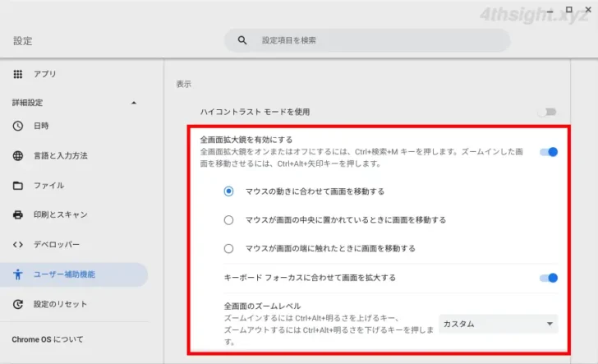Select マウスが画面の端に触れたとき radio option
Screen dimensions: 598x364
point(228,249)
